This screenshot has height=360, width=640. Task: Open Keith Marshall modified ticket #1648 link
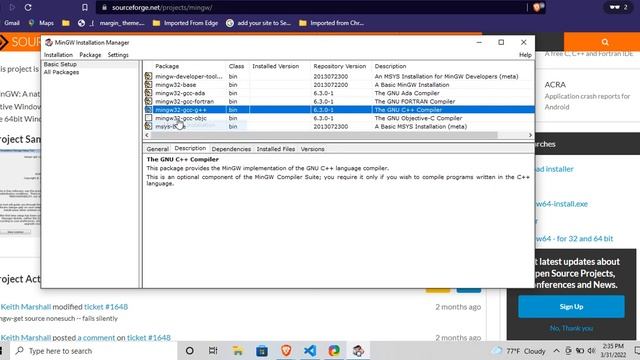click(106, 307)
